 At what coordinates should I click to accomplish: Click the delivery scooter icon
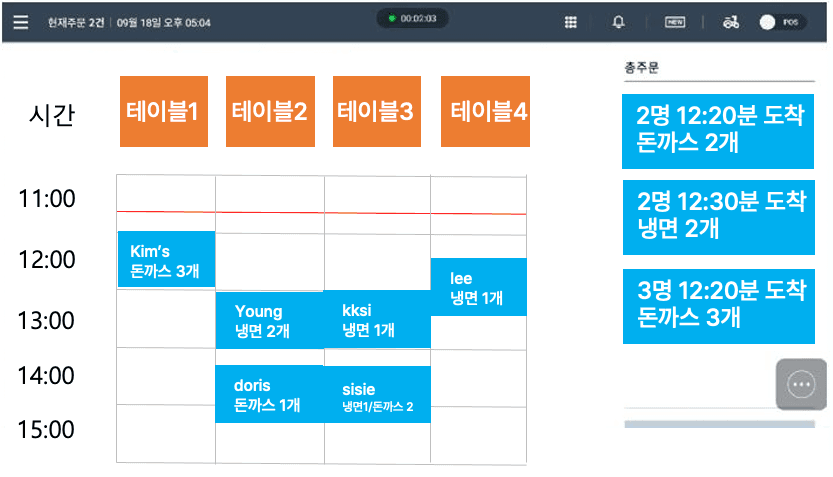[x=731, y=21]
